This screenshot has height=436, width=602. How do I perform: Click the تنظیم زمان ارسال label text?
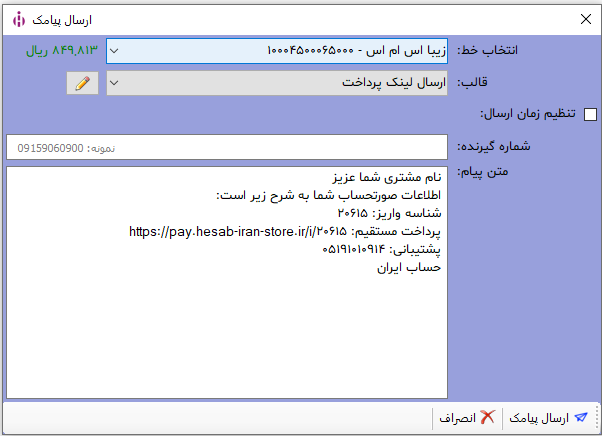(528, 114)
